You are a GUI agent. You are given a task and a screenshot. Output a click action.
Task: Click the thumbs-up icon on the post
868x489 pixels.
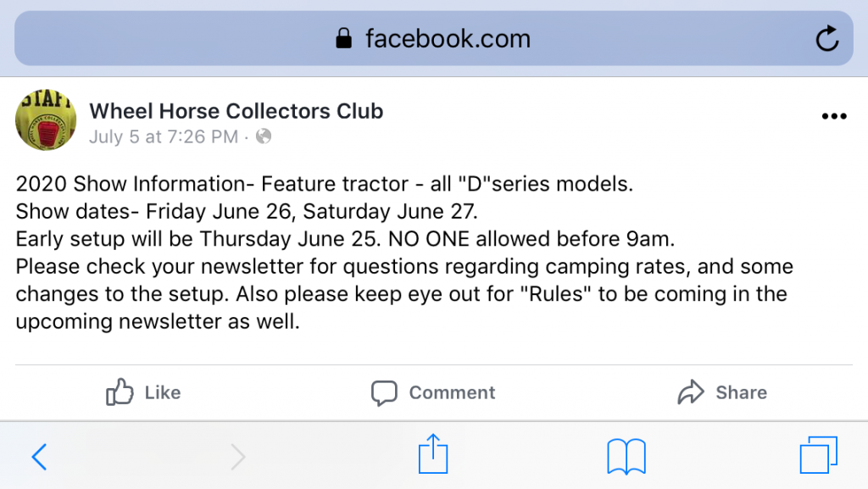pyautogui.click(x=120, y=392)
